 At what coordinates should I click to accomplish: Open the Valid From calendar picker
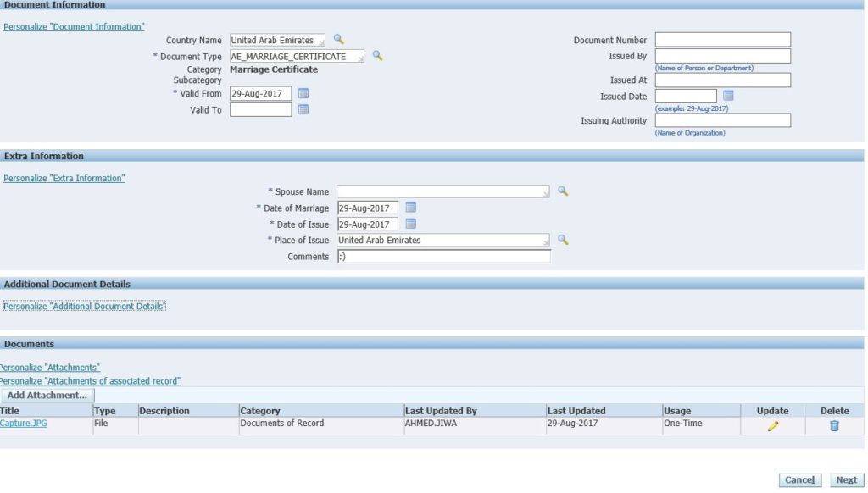click(303, 93)
